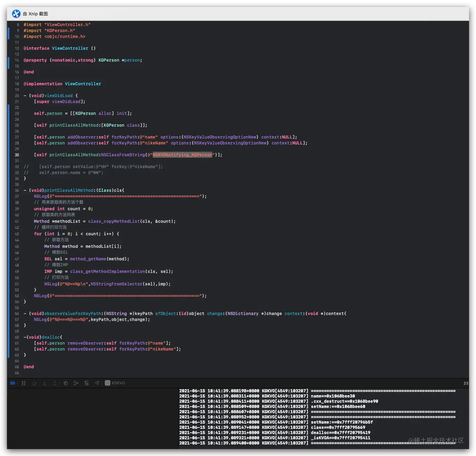The image size is (476, 456).
Task: Click the commented setValue:@"HH" line
Action: tap(93, 167)
